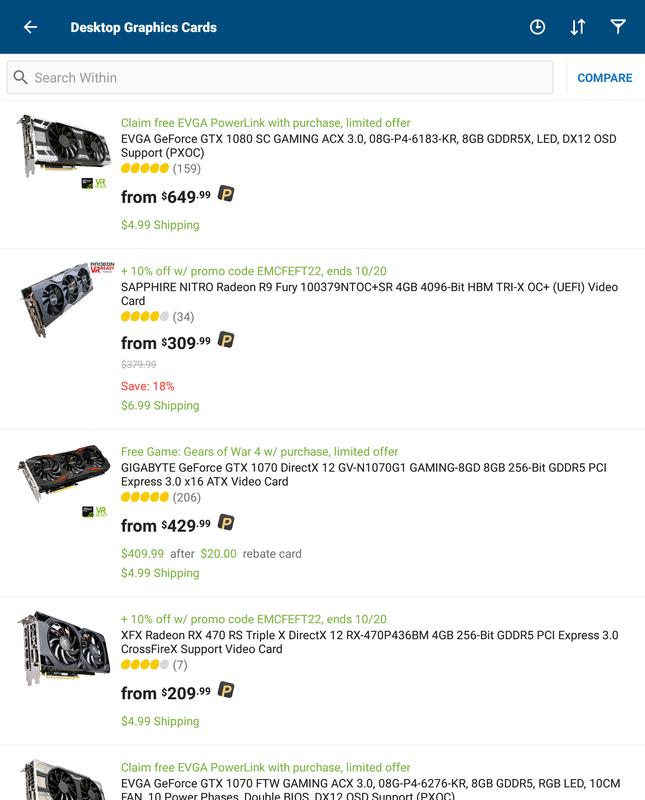Screen dimensions: 645x800
Task: Click the search magnifier icon
Action: pyautogui.click(x=20, y=77)
